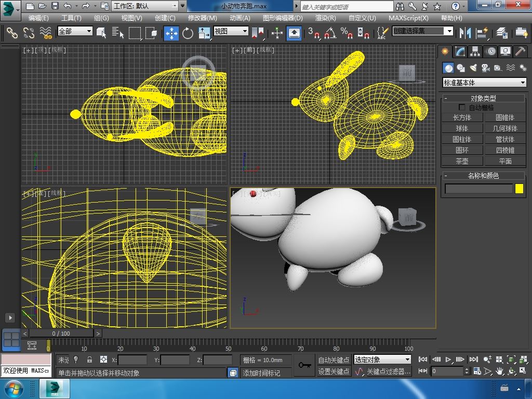The width and height of the screenshot is (532, 399).
Task: Open the 视图 reference coordinate dropdown
Action: point(231,31)
